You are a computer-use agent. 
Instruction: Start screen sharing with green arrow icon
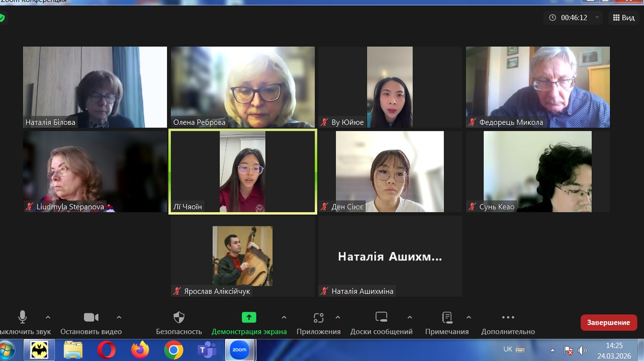pyautogui.click(x=249, y=317)
